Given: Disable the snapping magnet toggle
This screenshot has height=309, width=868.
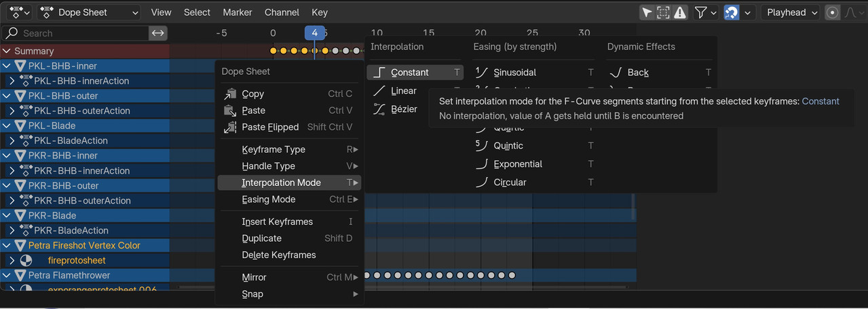Looking at the screenshot, I should (x=732, y=12).
